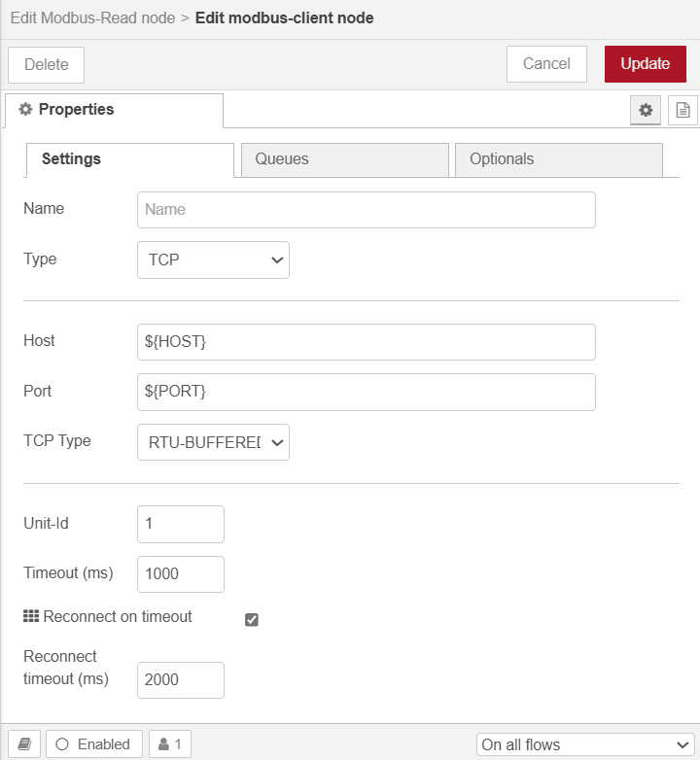Toggle the Enabled state button
Screen dimensions: 700x760
tap(94, 743)
